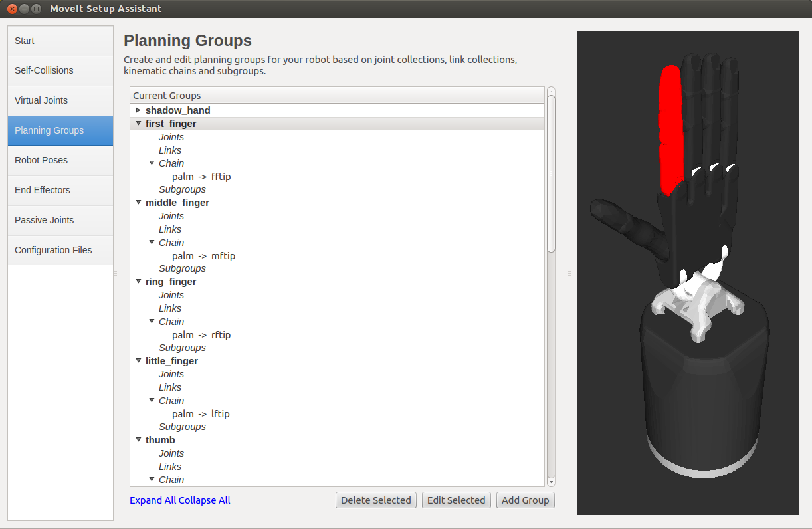Go to Self-Collisions section
Screen dimensions: 812x529
[x=60, y=71]
